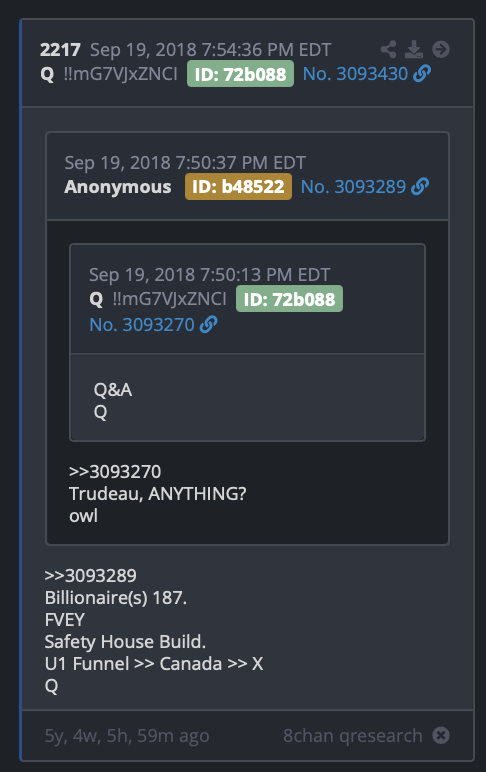The width and height of the screenshot is (486, 772).
Task: Open post link No. 3093430
Action: click(355, 74)
